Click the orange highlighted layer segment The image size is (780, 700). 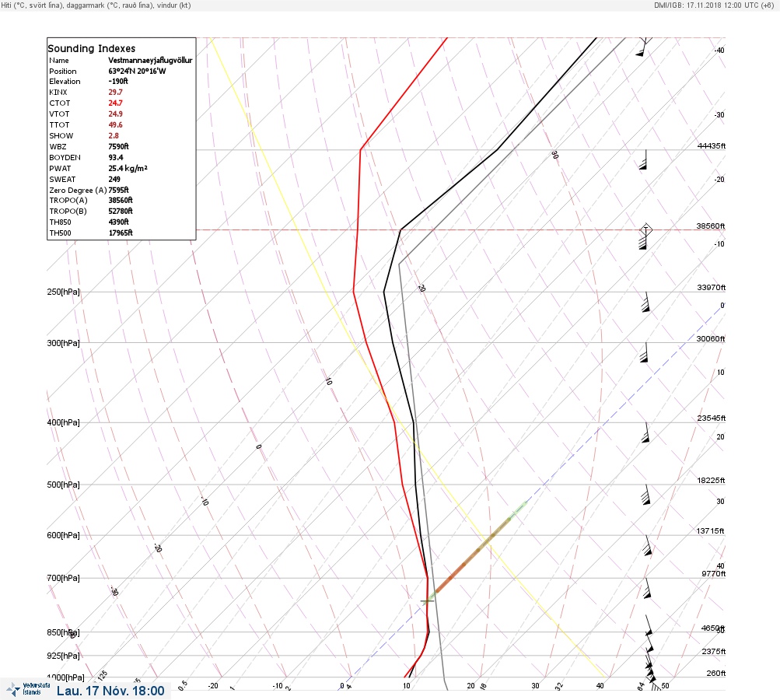(x=473, y=555)
